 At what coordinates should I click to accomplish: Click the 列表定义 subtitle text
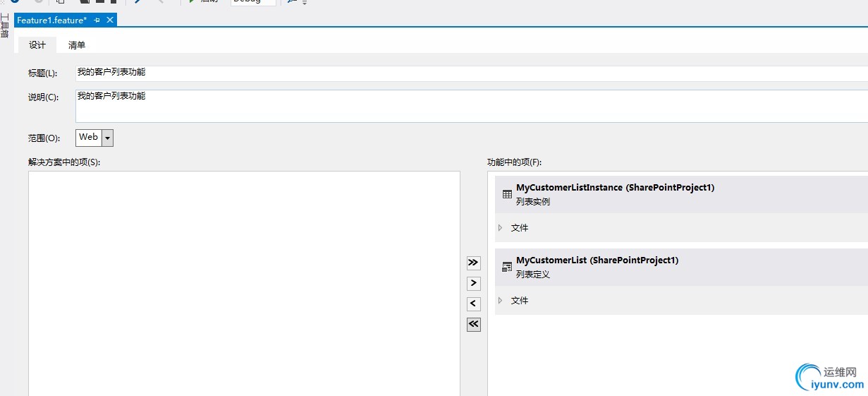click(x=532, y=275)
